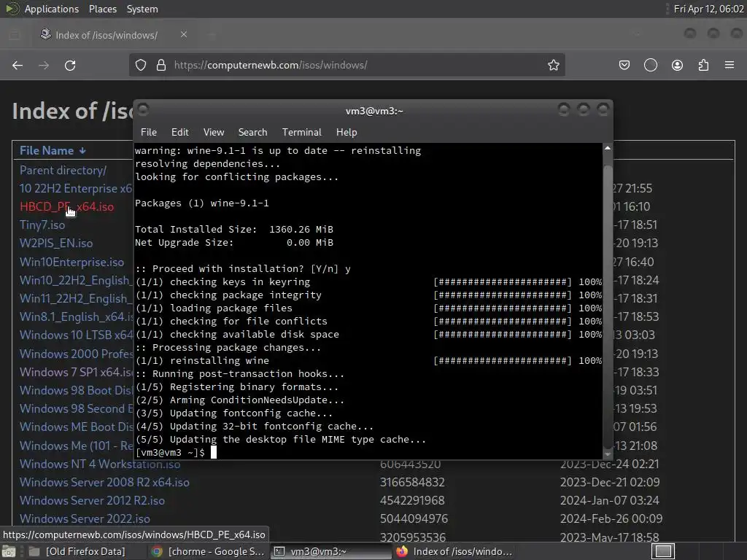The image size is (747, 560).
Task: Open the terminal Help menu
Action: pos(347,133)
